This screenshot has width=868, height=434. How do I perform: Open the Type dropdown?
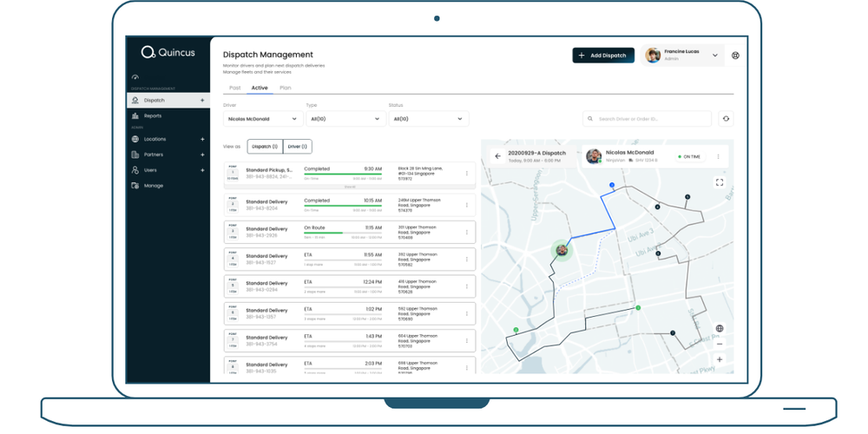pyautogui.click(x=346, y=118)
